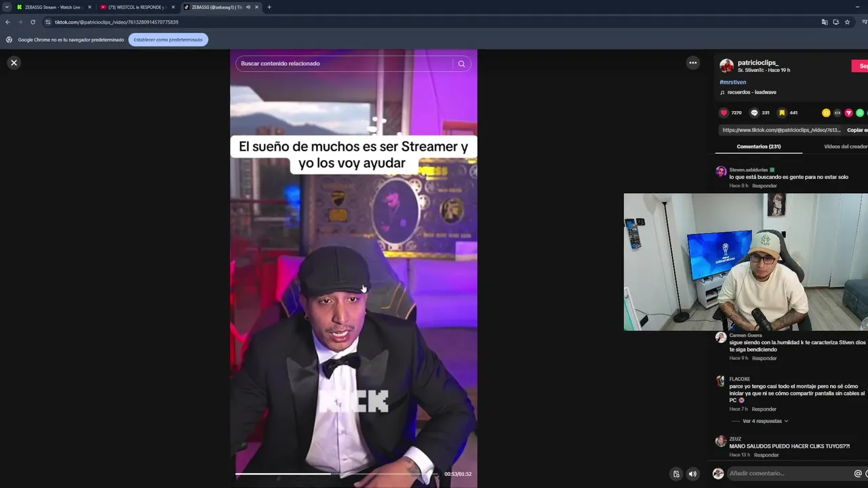Image resolution: width=868 pixels, height=488 pixels.
Task: Open ZEUZ commenter avatar
Action: coord(721,441)
